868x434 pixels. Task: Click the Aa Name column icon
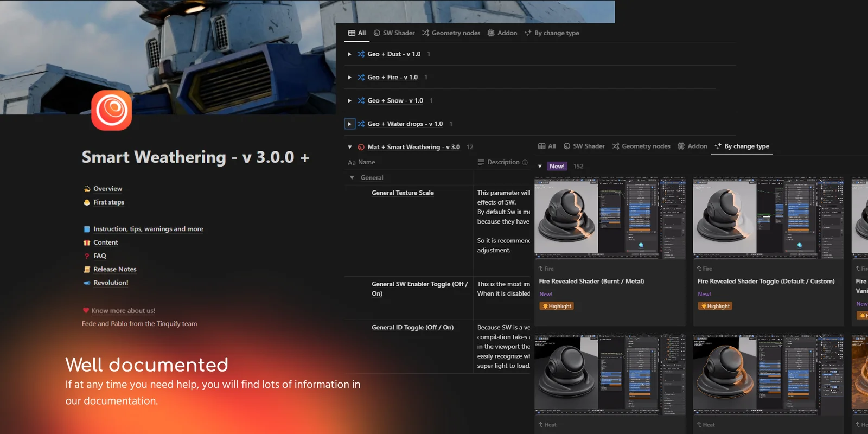pos(352,162)
